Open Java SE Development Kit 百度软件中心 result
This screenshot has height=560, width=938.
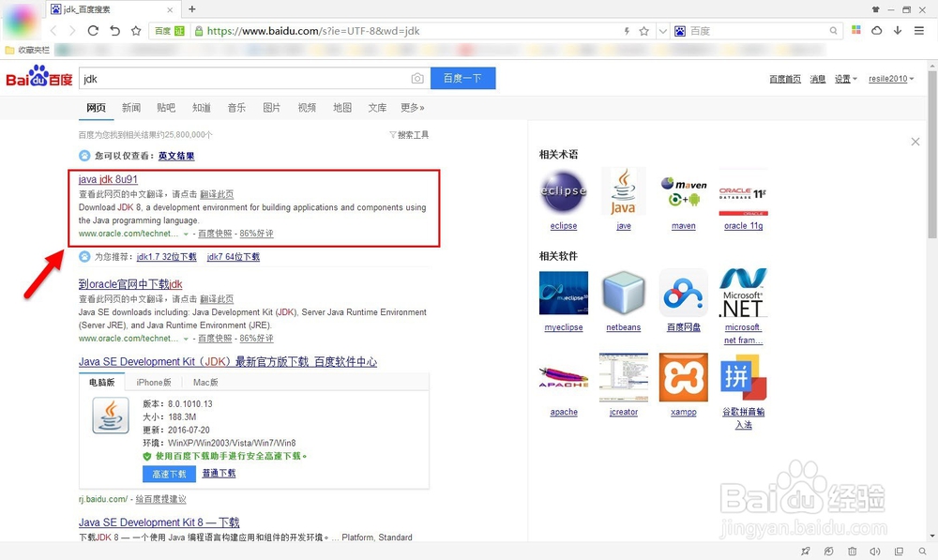click(228, 362)
